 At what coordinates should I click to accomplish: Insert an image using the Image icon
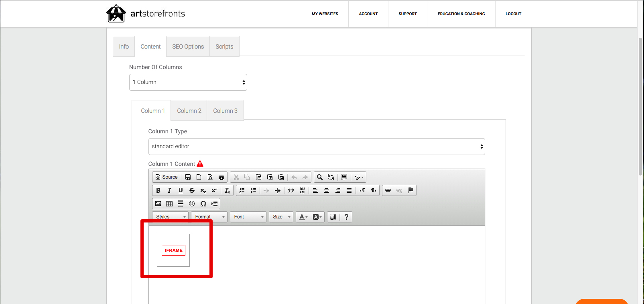click(x=158, y=204)
